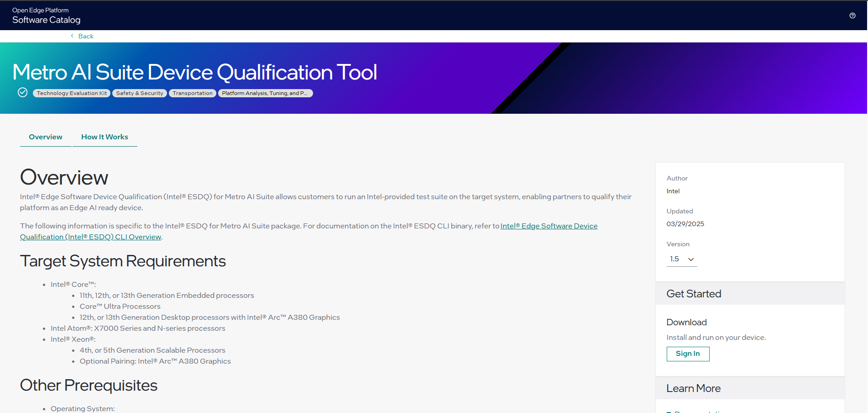This screenshot has width=868, height=413.
Task: Click the Get Started section header
Action: pyautogui.click(x=750, y=294)
